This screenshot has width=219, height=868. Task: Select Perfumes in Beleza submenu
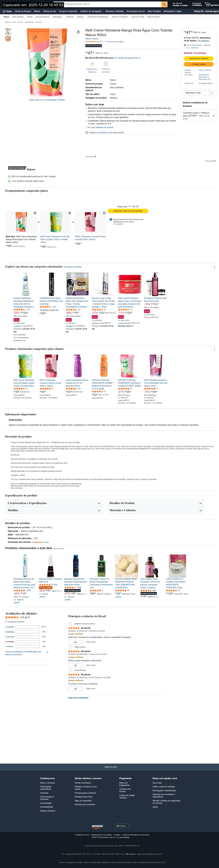(x=70, y=16)
